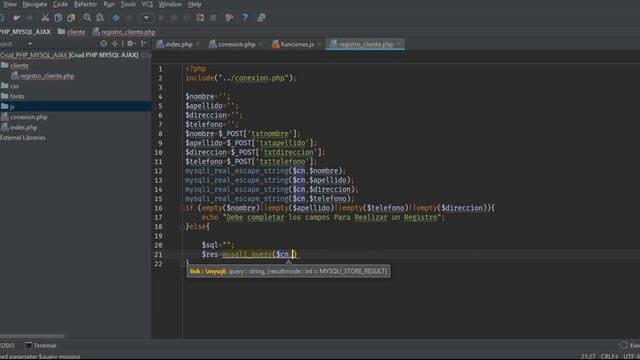Click the Run play toolbar icon
640x360 pixels.
tap(161, 18)
